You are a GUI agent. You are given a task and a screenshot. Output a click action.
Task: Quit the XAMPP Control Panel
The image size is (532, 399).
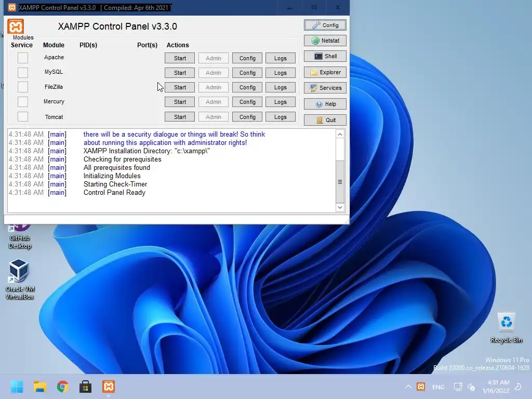325,120
